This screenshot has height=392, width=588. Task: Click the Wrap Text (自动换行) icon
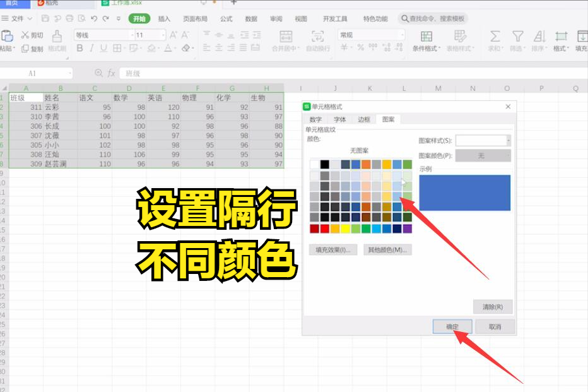(x=317, y=36)
